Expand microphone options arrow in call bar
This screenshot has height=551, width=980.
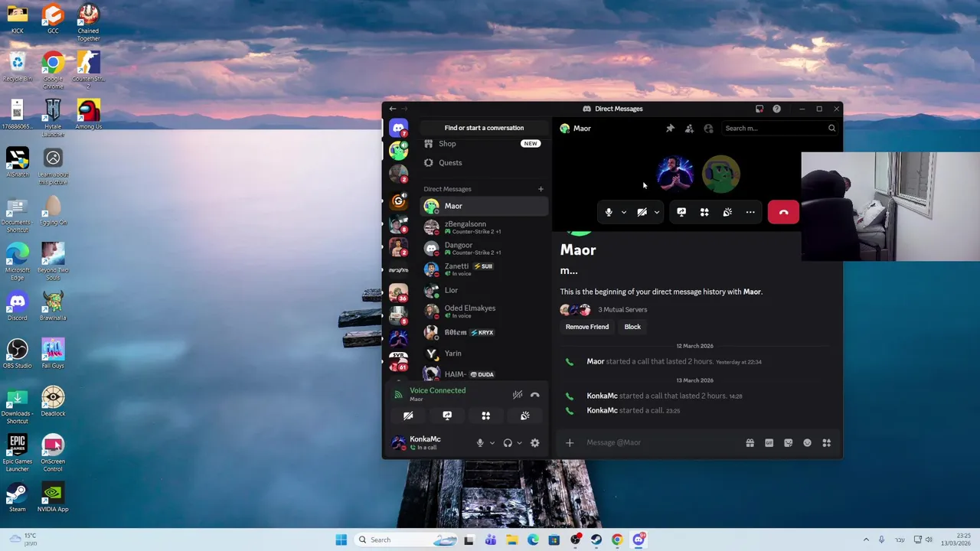pyautogui.click(x=623, y=212)
